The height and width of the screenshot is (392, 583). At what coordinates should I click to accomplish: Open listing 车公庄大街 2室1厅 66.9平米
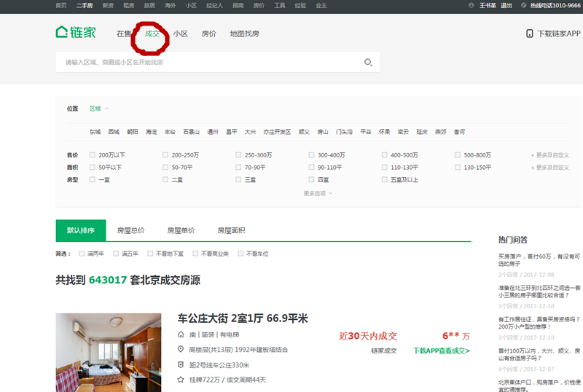click(x=243, y=318)
